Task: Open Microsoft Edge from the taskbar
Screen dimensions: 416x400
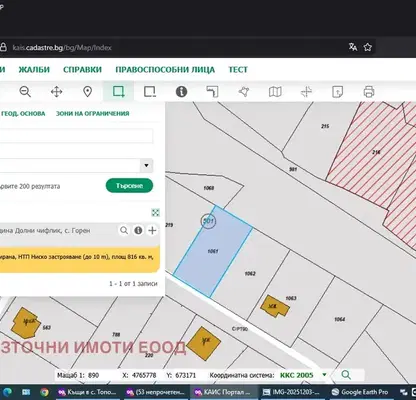Action: pyautogui.click(x=8, y=392)
